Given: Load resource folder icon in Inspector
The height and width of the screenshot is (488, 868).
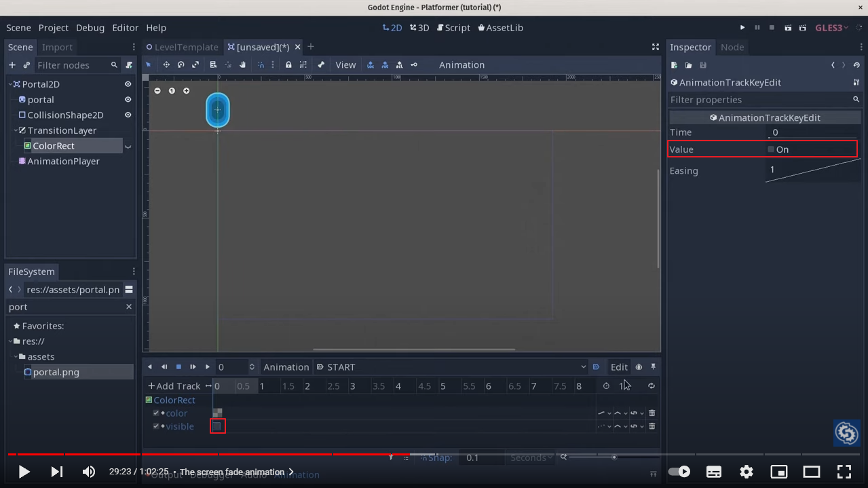Looking at the screenshot, I should [688, 64].
